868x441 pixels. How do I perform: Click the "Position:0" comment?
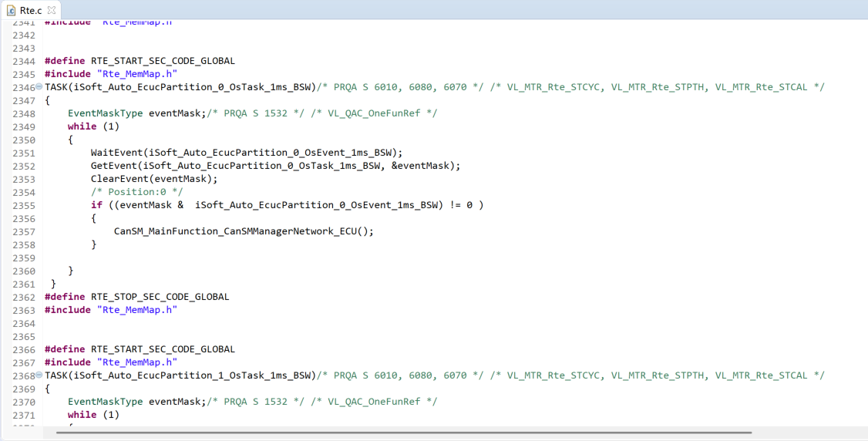(x=136, y=192)
